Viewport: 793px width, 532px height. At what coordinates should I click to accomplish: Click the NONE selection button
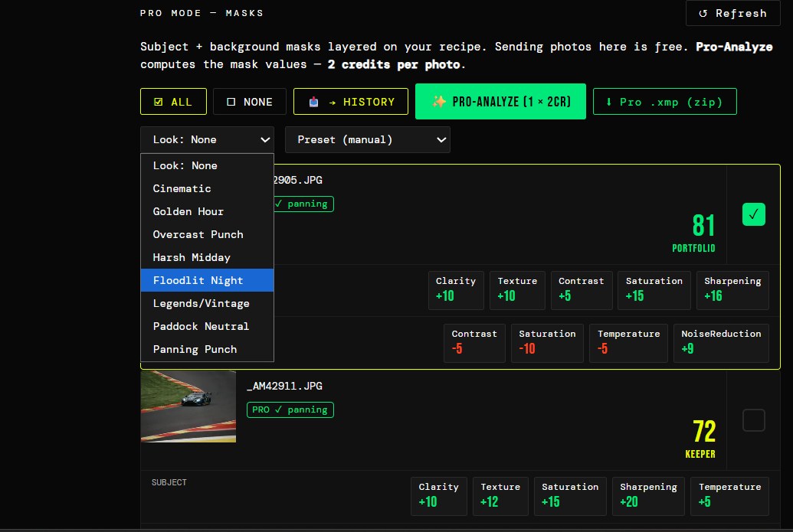(x=250, y=102)
